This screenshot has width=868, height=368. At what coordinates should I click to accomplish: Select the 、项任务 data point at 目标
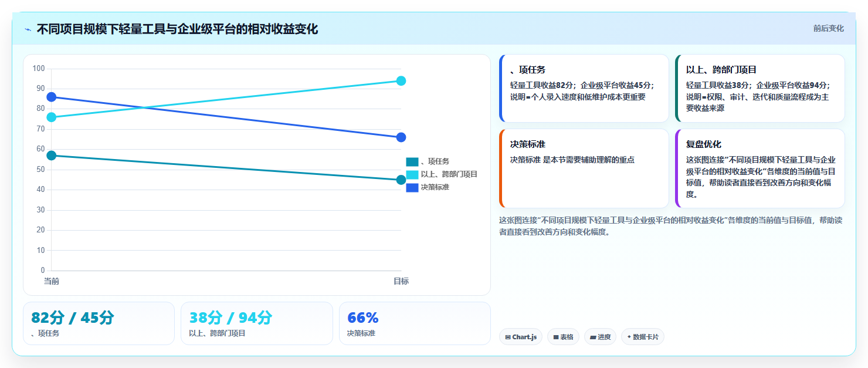[x=401, y=180]
